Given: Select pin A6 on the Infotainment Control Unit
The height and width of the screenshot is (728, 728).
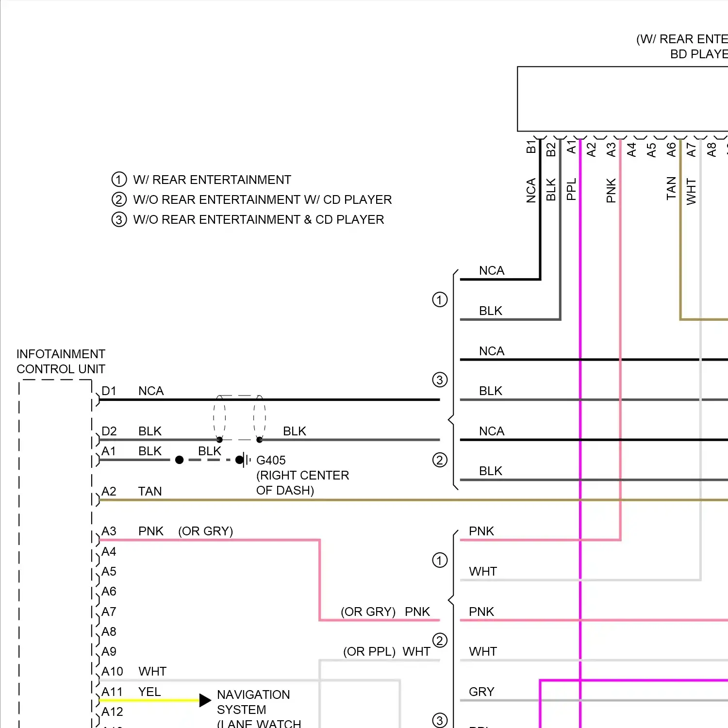Looking at the screenshot, I should (x=109, y=591).
